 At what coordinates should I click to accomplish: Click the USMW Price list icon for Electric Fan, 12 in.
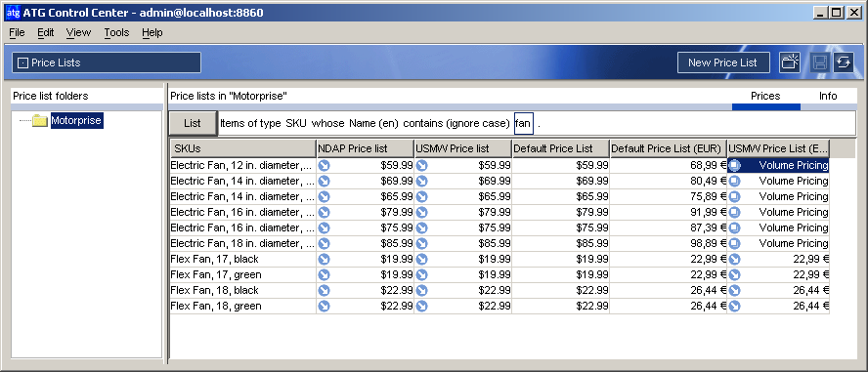point(422,165)
